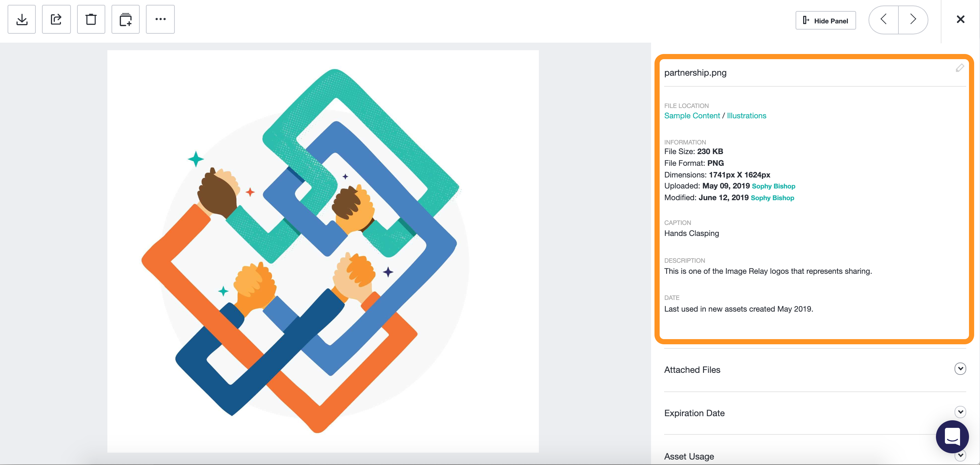Viewport: 980px width, 465px height.
Task: Open the chat support widget
Action: 952,436
